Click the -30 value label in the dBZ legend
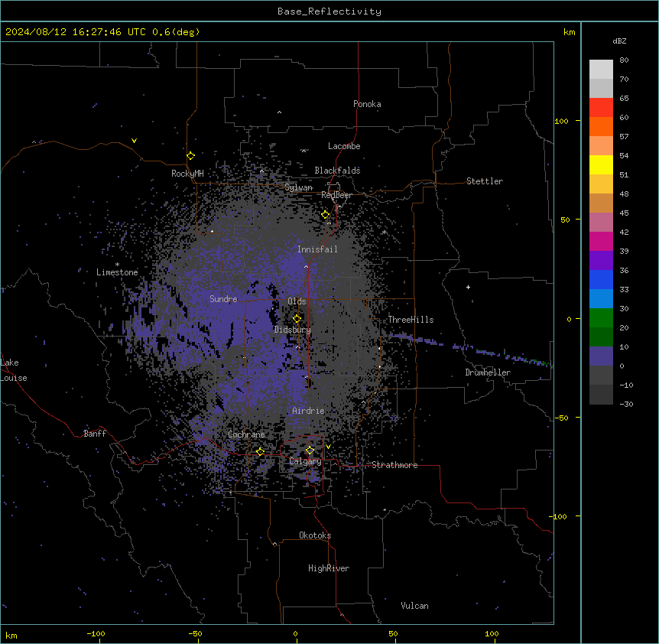 pos(626,404)
